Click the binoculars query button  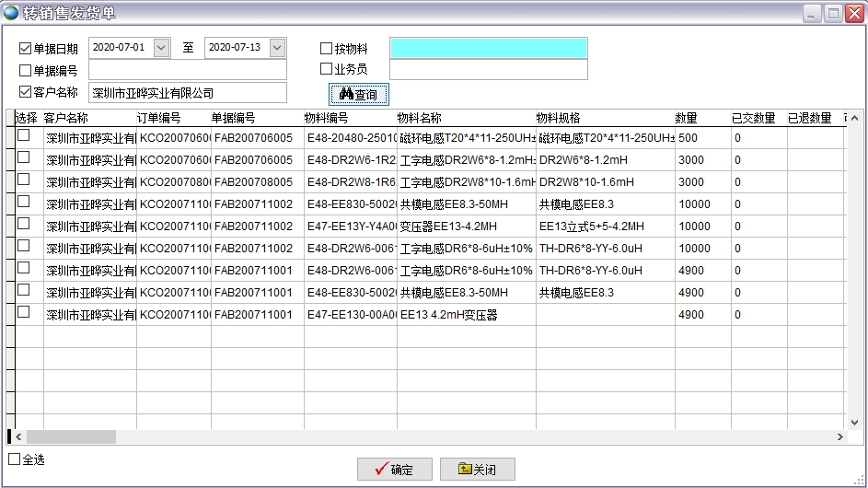pos(359,94)
